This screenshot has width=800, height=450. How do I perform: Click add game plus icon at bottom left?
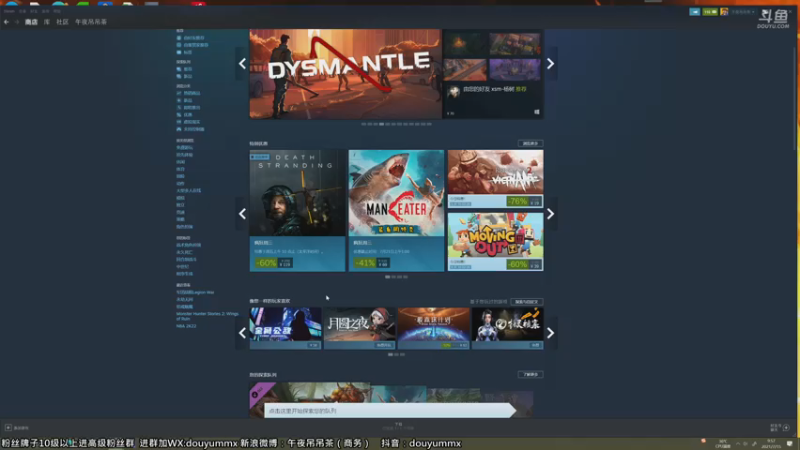tap(8, 428)
